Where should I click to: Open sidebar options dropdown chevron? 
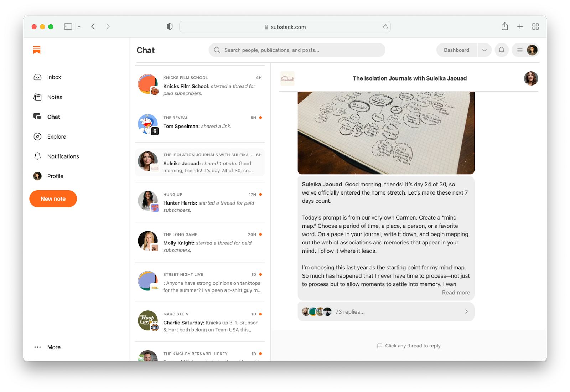point(79,26)
